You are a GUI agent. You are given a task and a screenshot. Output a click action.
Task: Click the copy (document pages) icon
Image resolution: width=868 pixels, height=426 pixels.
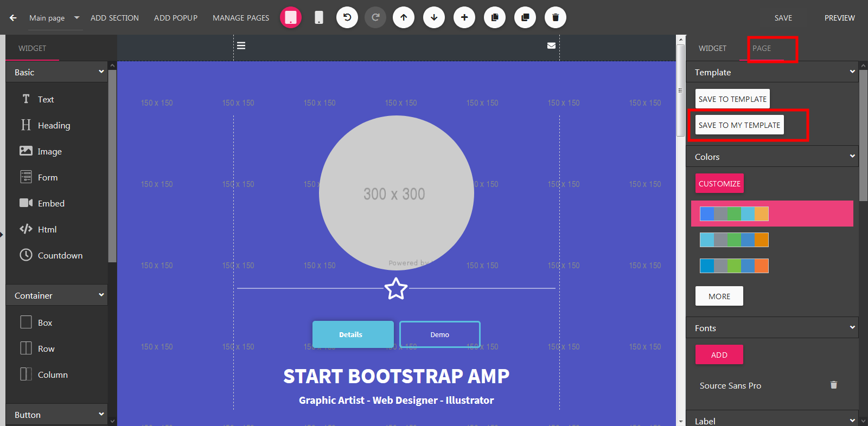pos(495,17)
